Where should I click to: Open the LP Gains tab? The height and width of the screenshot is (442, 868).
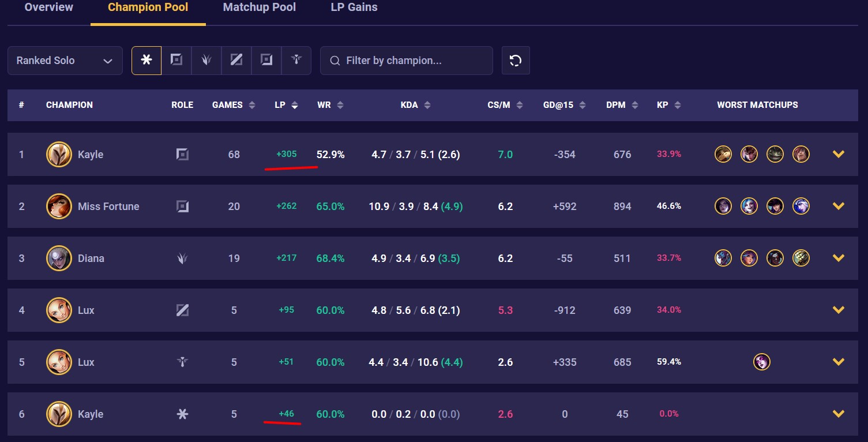pos(354,8)
